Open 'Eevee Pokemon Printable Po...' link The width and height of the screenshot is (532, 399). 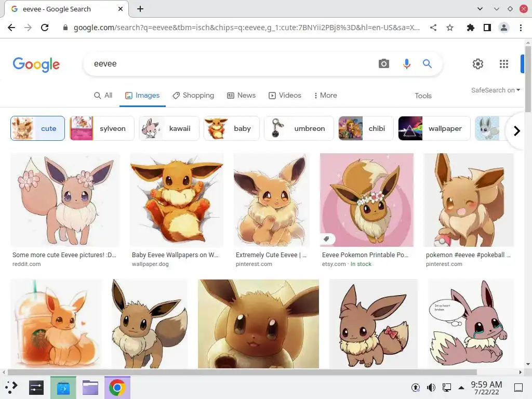coord(365,255)
